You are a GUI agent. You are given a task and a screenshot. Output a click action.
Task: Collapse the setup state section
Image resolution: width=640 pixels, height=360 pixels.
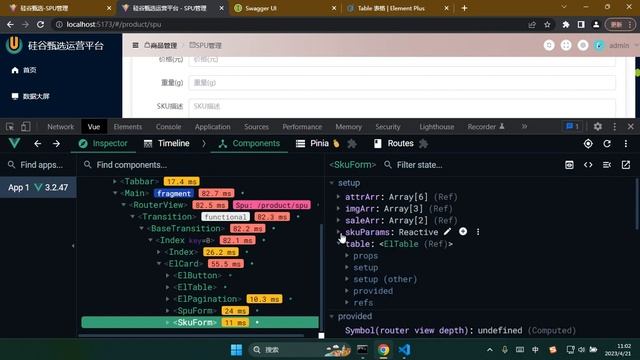coord(332,183)
